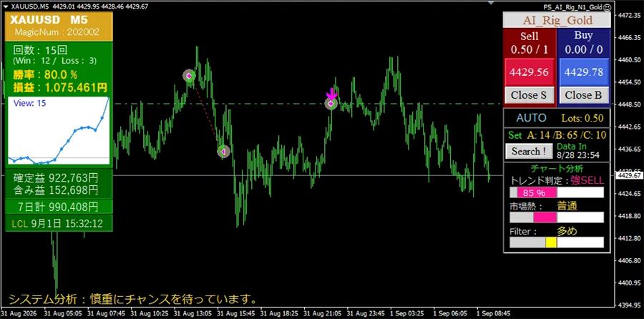644x319 pixels.
Task: Click the 含み益 152,698円 line
Action: 56,190
